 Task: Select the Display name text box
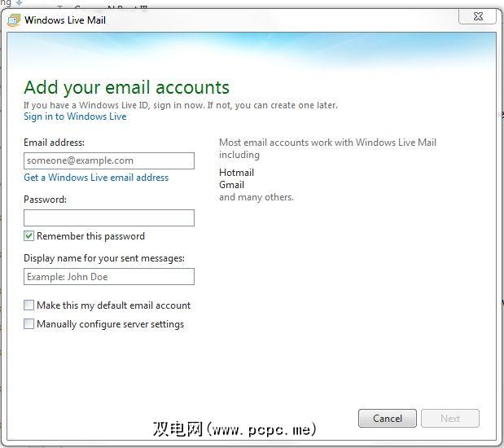click(109, 277)
